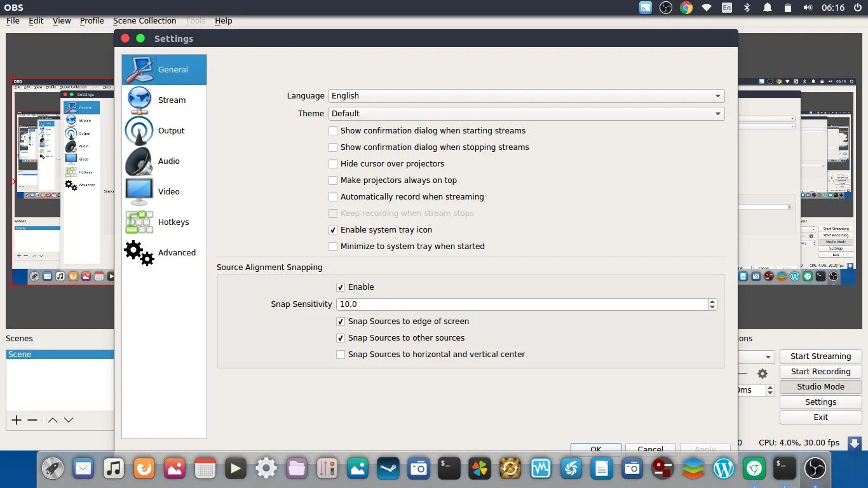Viewport: 868px width, 488px height.
Task: Uncheck Enable system tray icon
Action: tap(333, 230)
